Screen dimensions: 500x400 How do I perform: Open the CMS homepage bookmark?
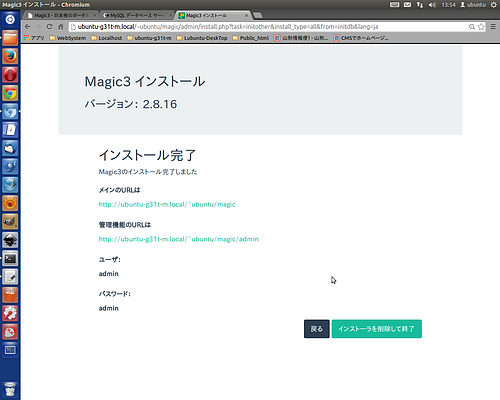pyautogui.click(x=361, y=38)
